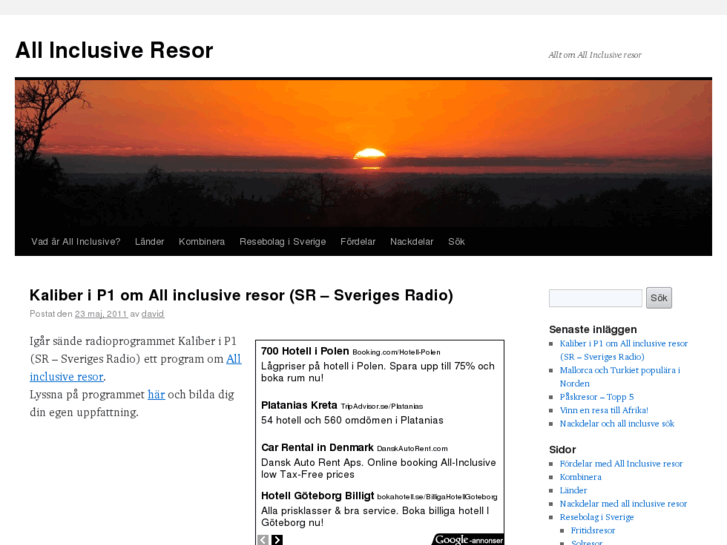Open the Kombinera page under Sidor
This screenshot has height=545, width=727.
pyautogui.click(x=580, y=477)
